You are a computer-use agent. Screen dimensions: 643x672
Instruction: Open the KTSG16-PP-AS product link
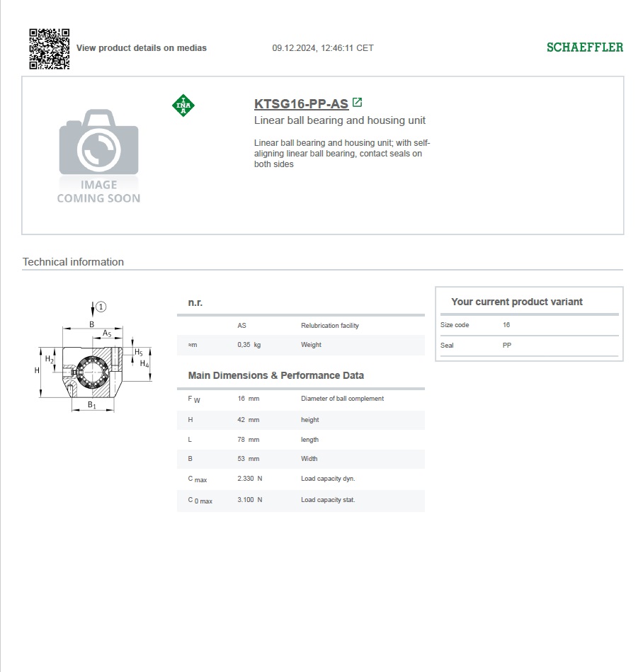click(301, 103)
